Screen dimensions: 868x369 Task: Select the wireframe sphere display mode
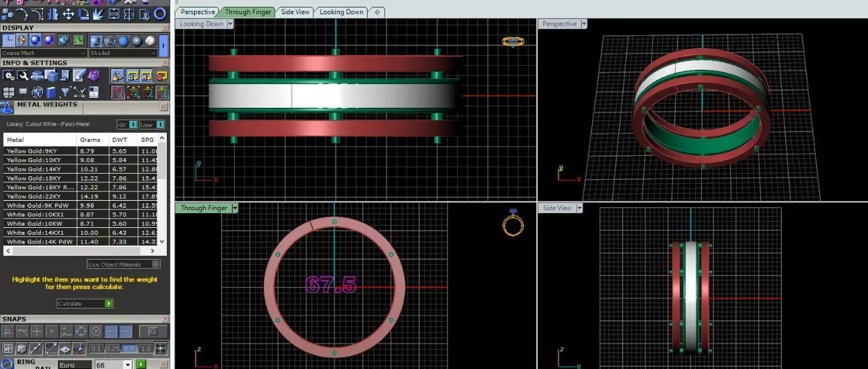pyautogui.click(x=109, y=41)
